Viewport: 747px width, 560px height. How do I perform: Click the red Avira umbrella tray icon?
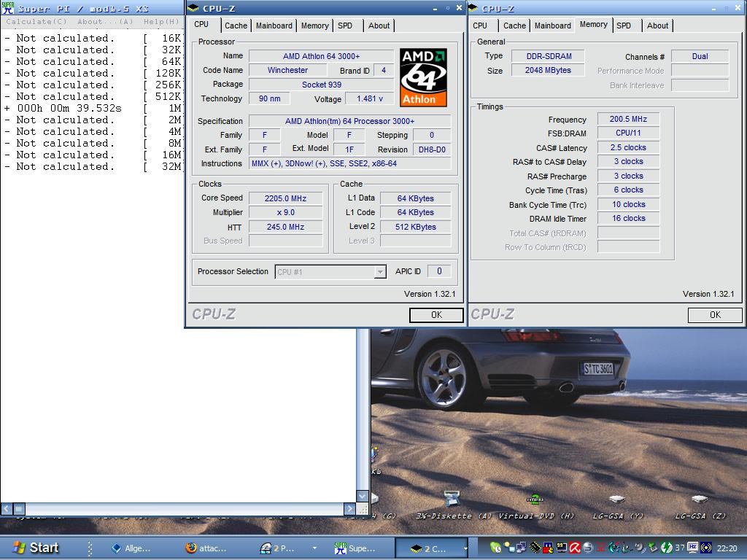[575, 548]
